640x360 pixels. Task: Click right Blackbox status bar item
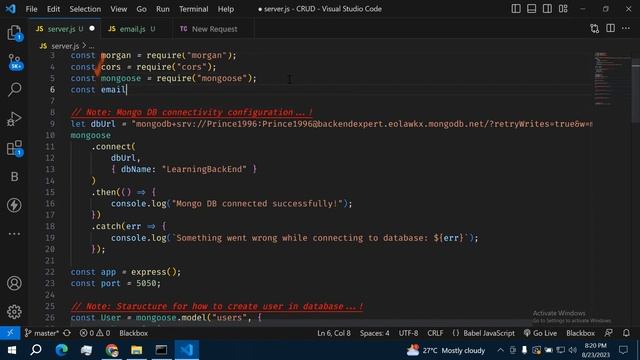(580, 333)
